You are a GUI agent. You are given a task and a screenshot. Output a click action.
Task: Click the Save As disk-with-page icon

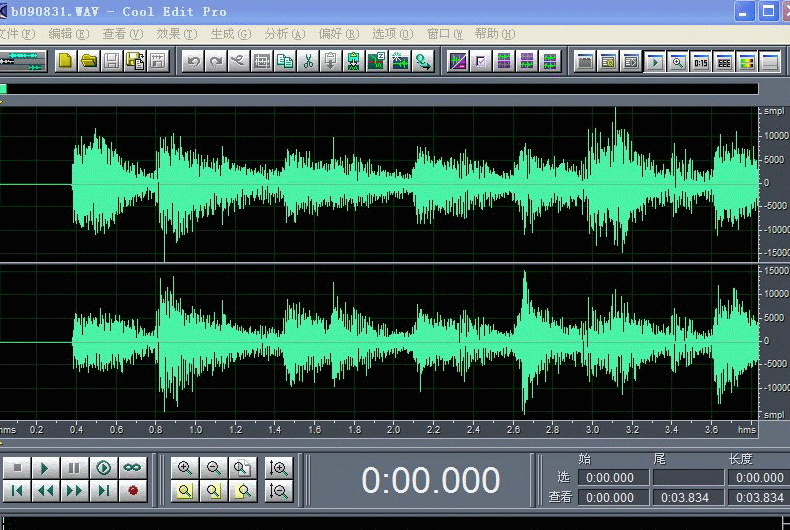coord(135,61)
